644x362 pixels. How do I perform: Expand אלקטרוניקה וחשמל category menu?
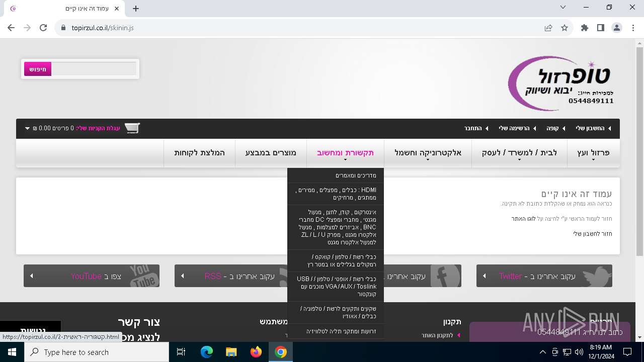[x=428, y=153]
